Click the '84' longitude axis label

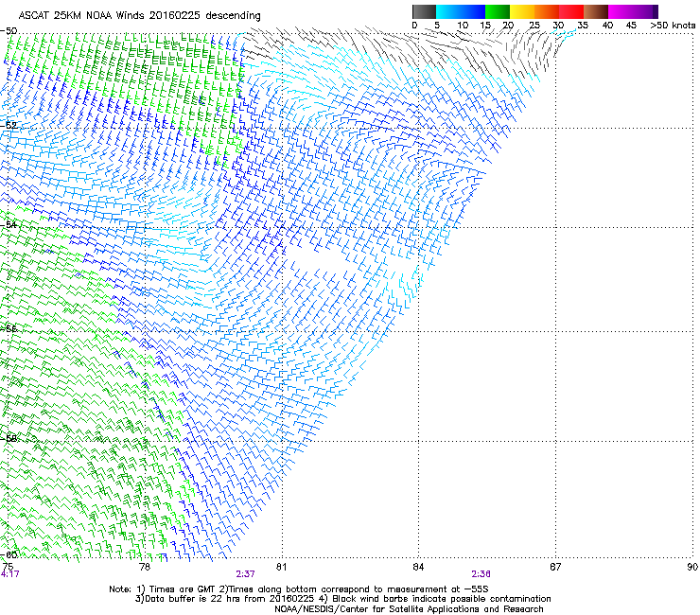click(418, 567)
